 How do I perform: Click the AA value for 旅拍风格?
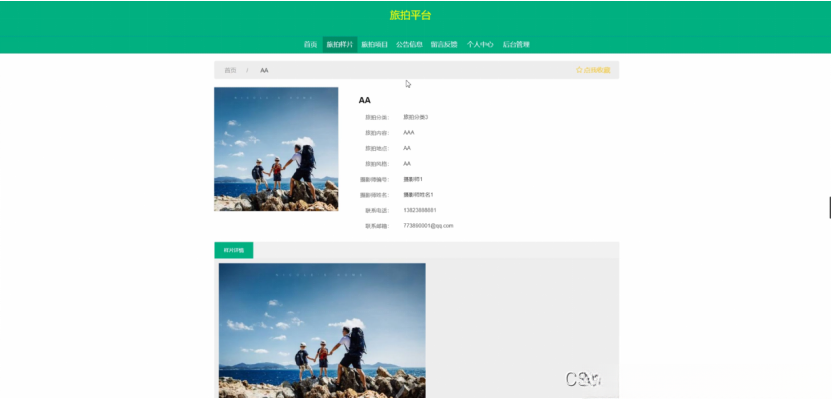[407, 163]
